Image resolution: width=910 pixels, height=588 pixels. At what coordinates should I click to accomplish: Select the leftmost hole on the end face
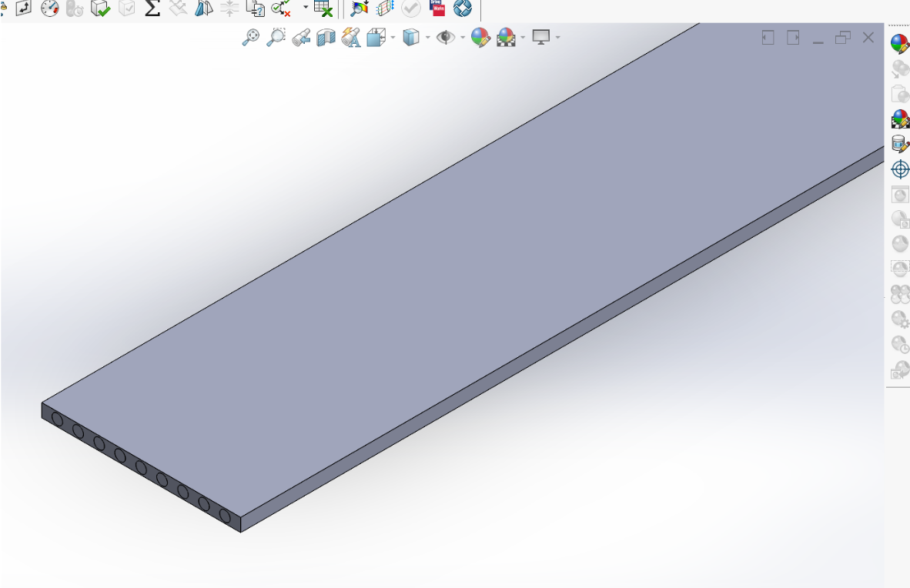[57, 419]
